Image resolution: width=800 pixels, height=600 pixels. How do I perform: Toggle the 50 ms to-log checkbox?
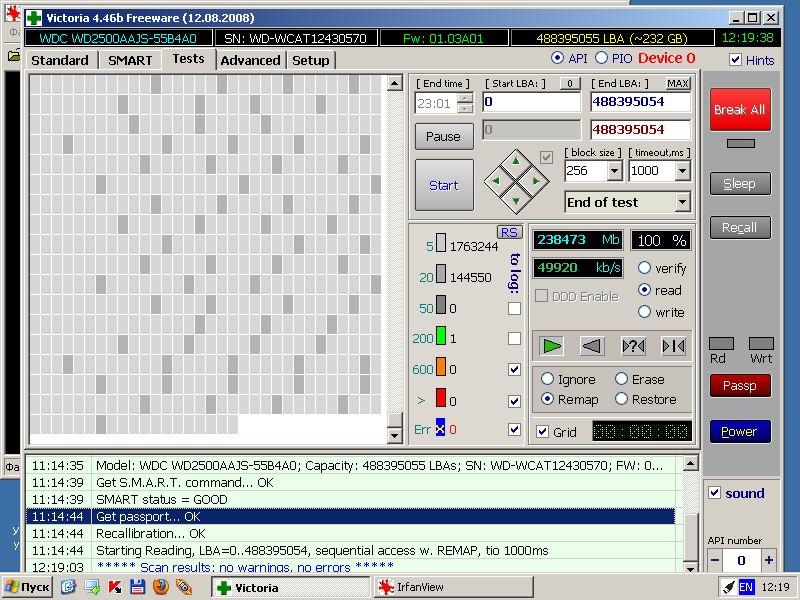tap(514, 308)
